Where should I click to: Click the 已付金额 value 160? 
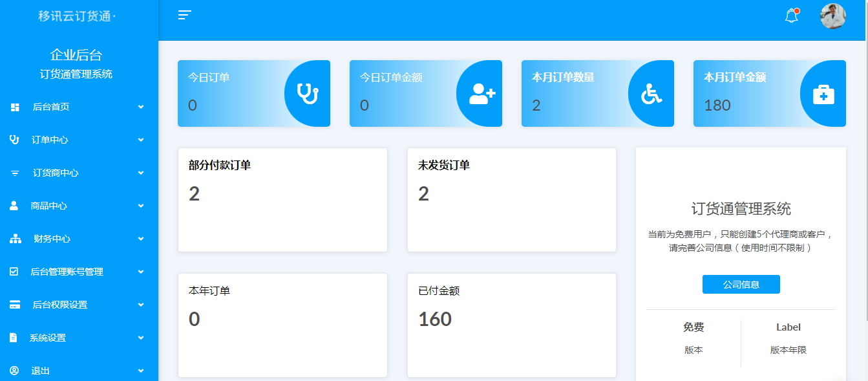pyautogui.click(x=435, y=319)
